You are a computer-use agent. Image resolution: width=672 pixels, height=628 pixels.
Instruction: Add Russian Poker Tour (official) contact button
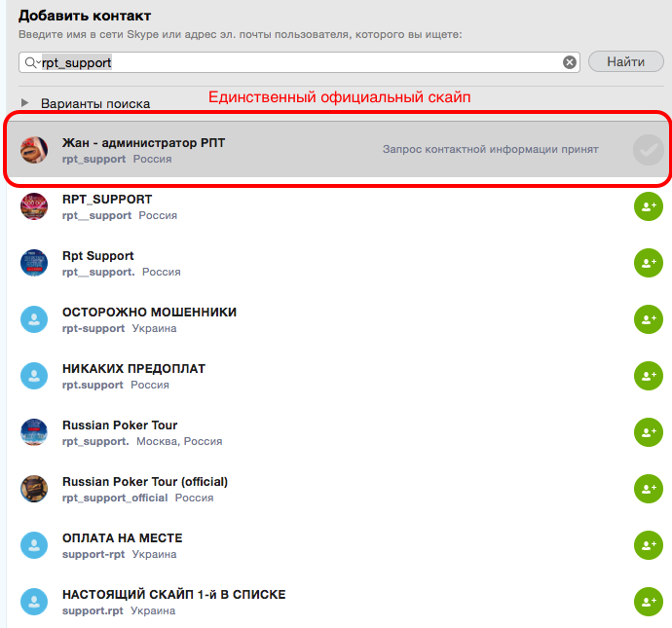pyautogui.click(x=649, y=489)
